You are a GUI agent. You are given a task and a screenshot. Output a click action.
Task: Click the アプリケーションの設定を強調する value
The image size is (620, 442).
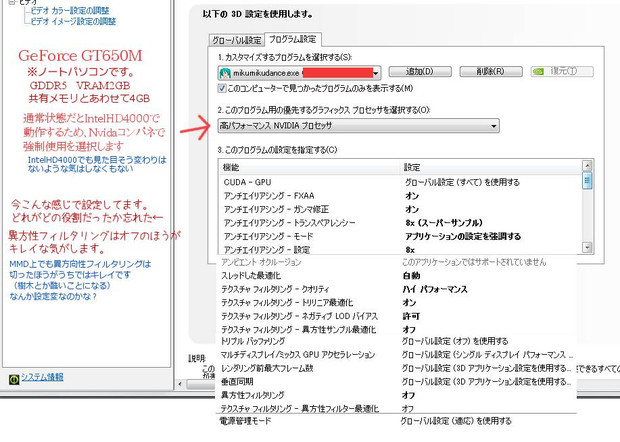[463, 236]
